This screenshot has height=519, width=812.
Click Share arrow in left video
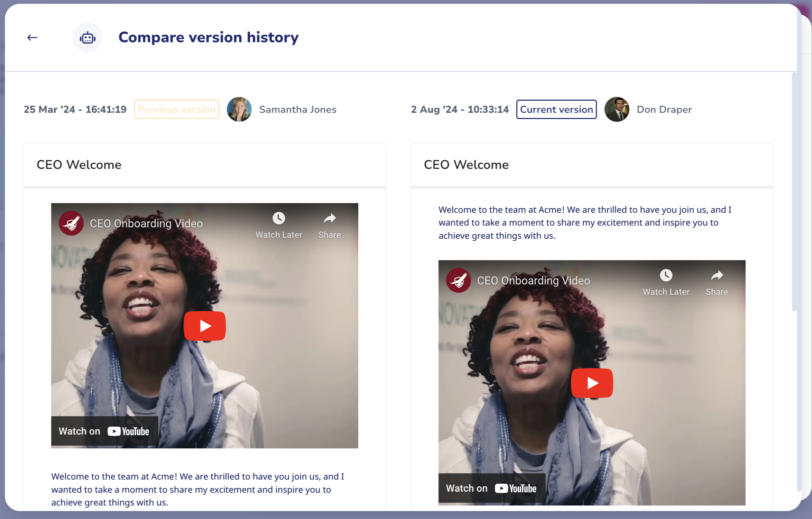pos(330,218)
